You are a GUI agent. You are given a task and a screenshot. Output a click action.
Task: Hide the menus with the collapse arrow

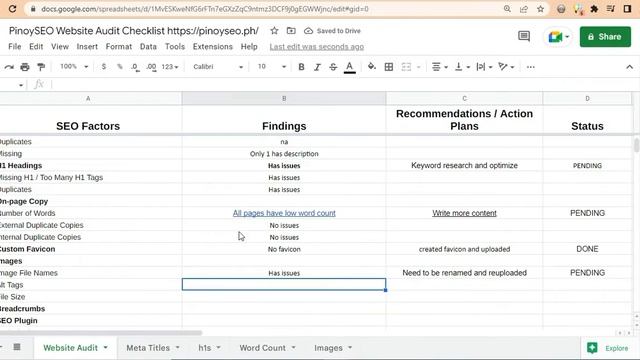(629, 67)
